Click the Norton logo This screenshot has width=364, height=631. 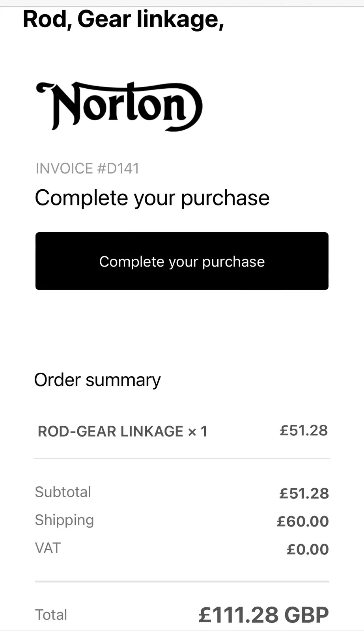tap(119, 106)
